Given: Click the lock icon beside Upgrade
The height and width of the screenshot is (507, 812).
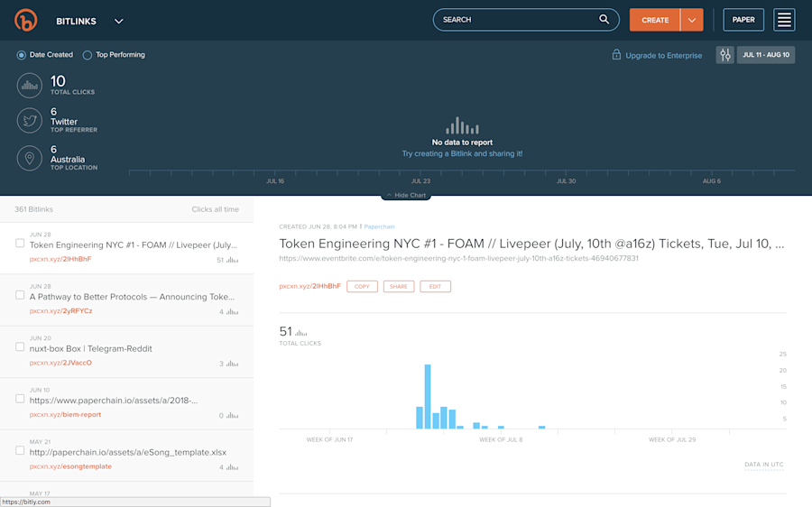Looking at the screenshot, I should click(x=616, y=54).
